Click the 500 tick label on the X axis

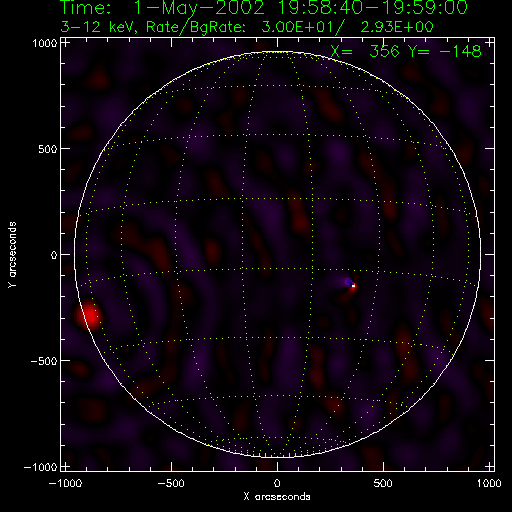383,483
